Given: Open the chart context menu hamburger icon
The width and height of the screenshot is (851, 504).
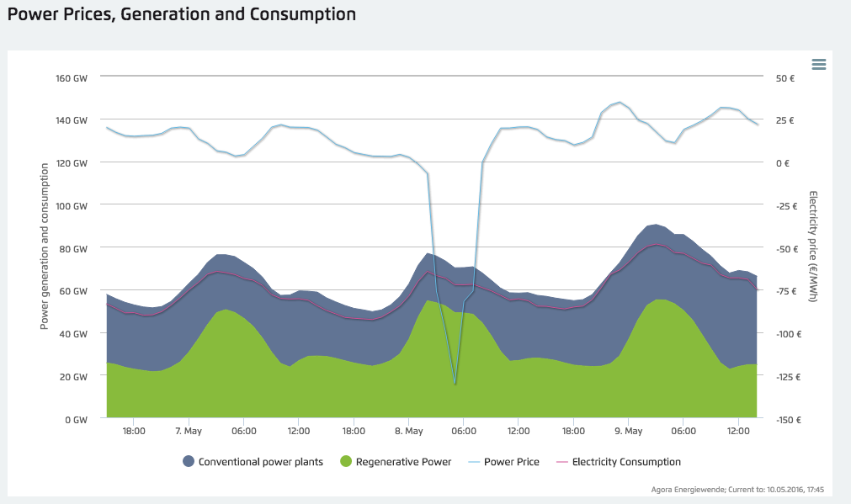Looking at the screenshot, I should click(x=819, y=65).
